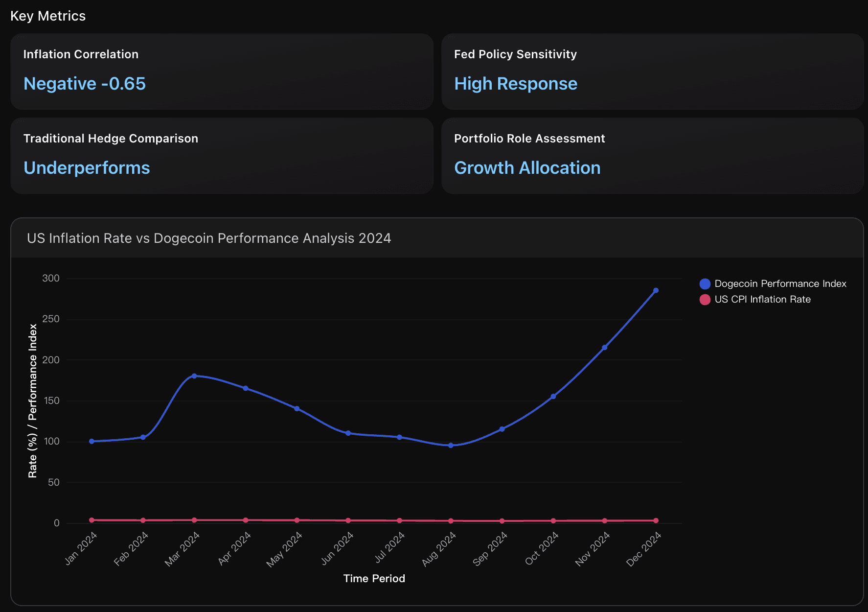Click the blue Dogecoin legend color dot
Viewport: 868px width, 612px height.
(x=705, y=284)
